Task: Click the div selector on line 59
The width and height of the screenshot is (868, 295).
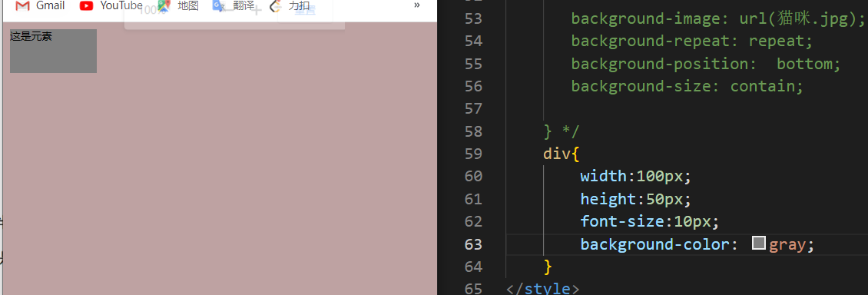Action: pyautogui.click(x=556, y=154)
